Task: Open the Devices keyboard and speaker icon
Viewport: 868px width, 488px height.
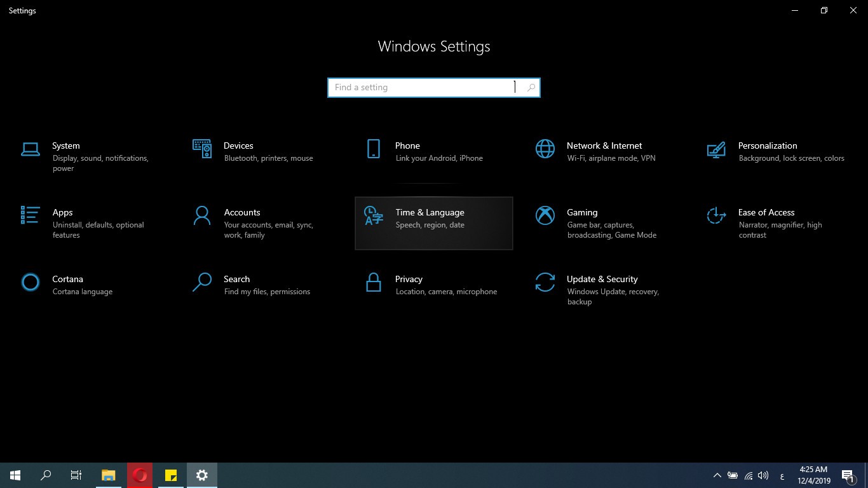Action: point(202,149)
